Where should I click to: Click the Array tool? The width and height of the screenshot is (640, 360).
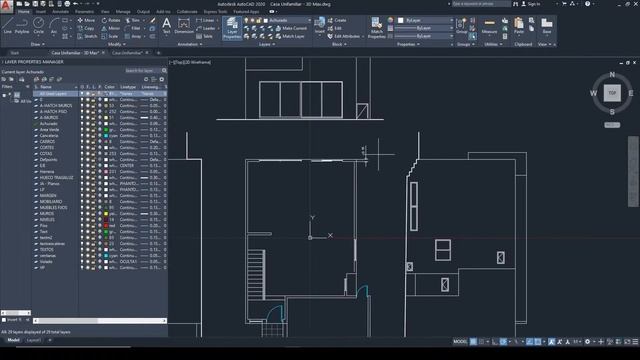coord(133,36)
